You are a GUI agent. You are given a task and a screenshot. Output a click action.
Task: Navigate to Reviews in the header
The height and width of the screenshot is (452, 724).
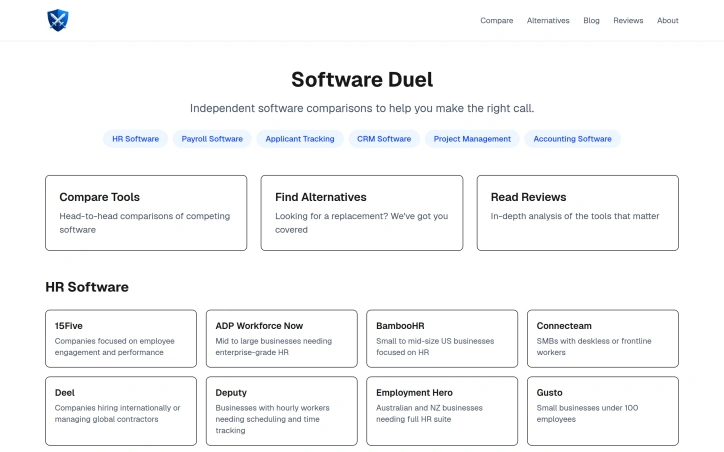click(628, 20)
